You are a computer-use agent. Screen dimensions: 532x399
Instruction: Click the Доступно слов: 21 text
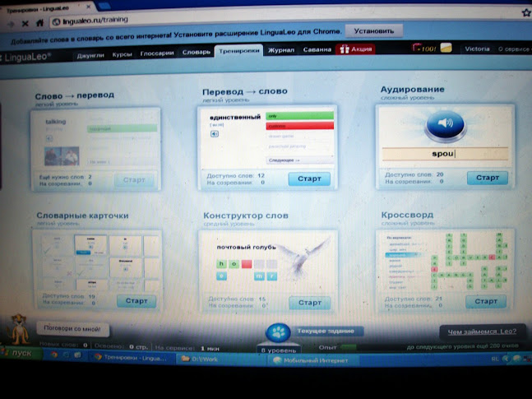tap(413, 299)
